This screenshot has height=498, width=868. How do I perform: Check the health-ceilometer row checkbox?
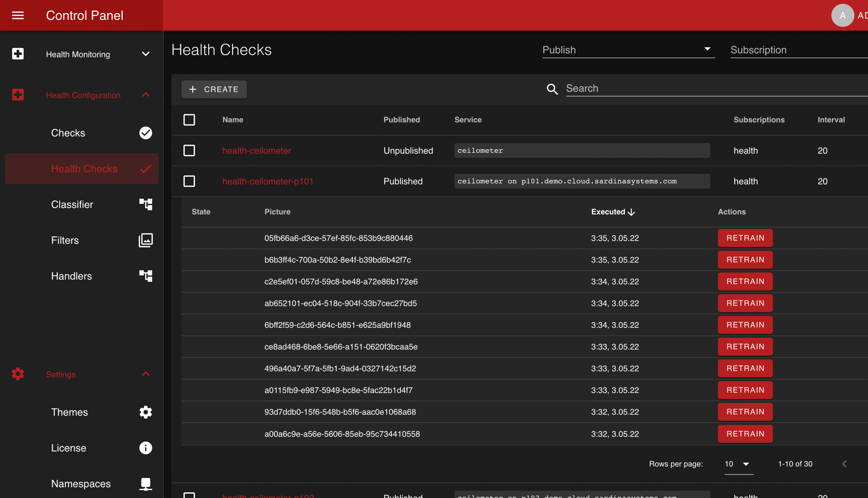coord(189,150)
